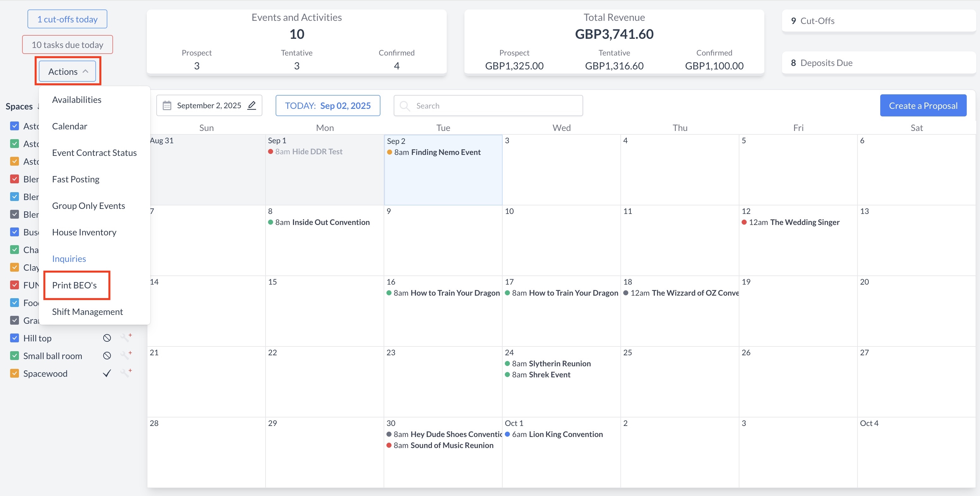Click the pencil edit icon beside September 2, 2025
The image size is (980, 496).
click(251, 105)
